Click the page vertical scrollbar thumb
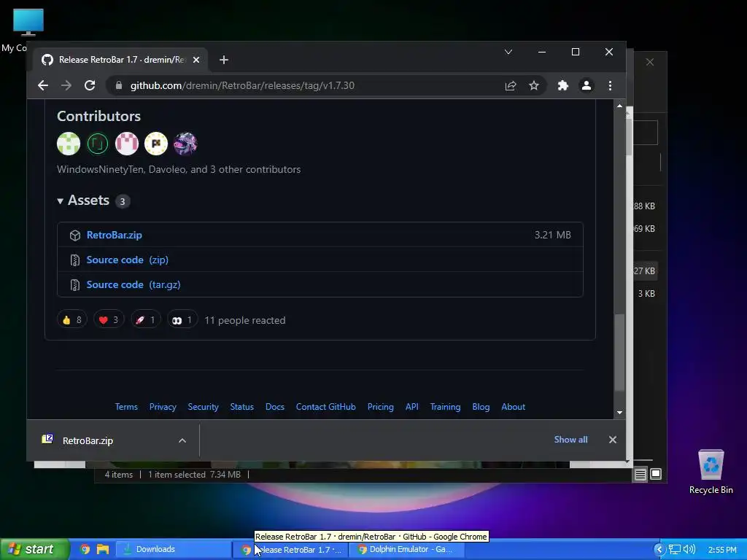747x560 pixels. point(619,352)
